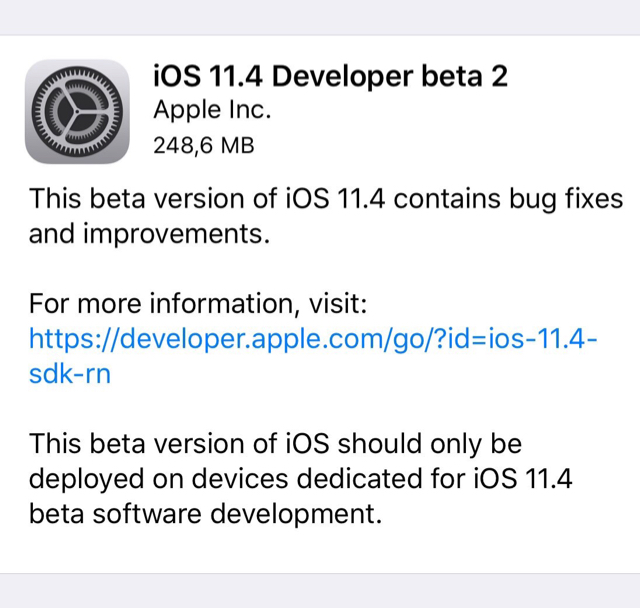
Task: Open the developer.apple.com release notes link
Action: (300, 339)
